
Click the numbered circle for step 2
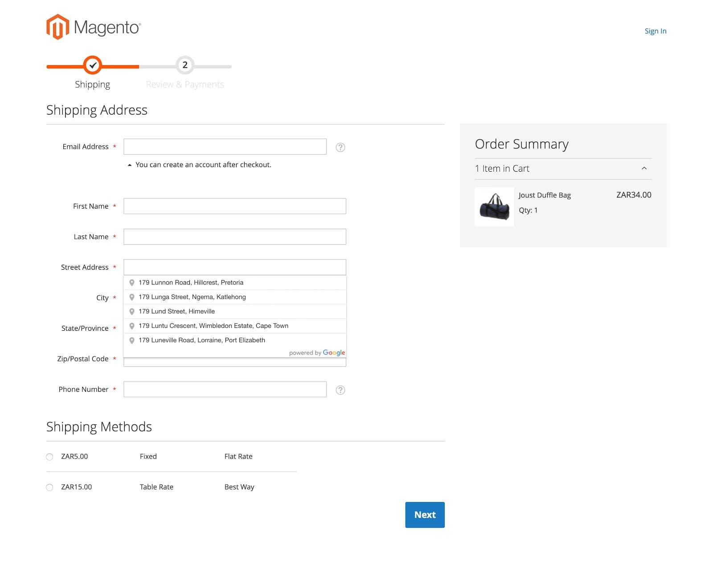(x=185, y=65)
